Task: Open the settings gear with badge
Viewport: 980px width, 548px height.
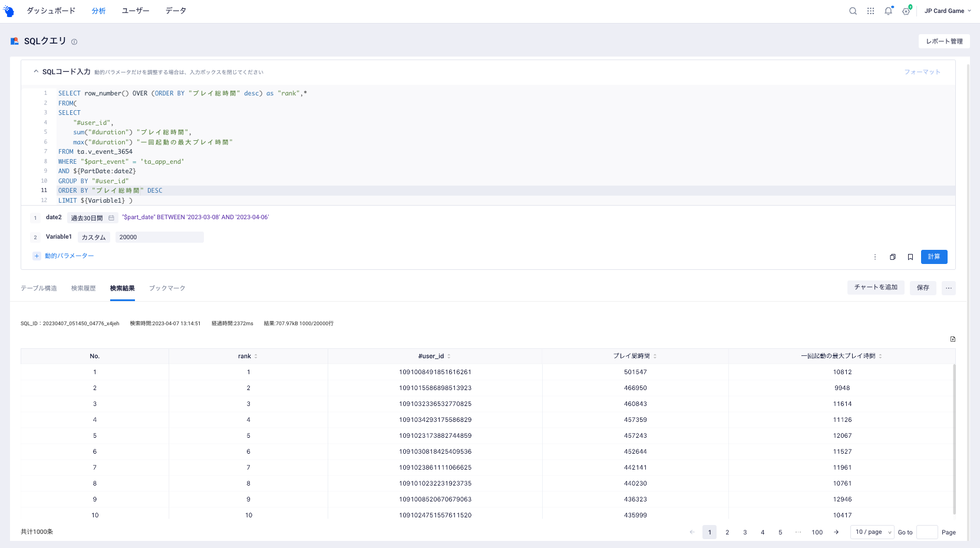Action: tap(906, 11)
